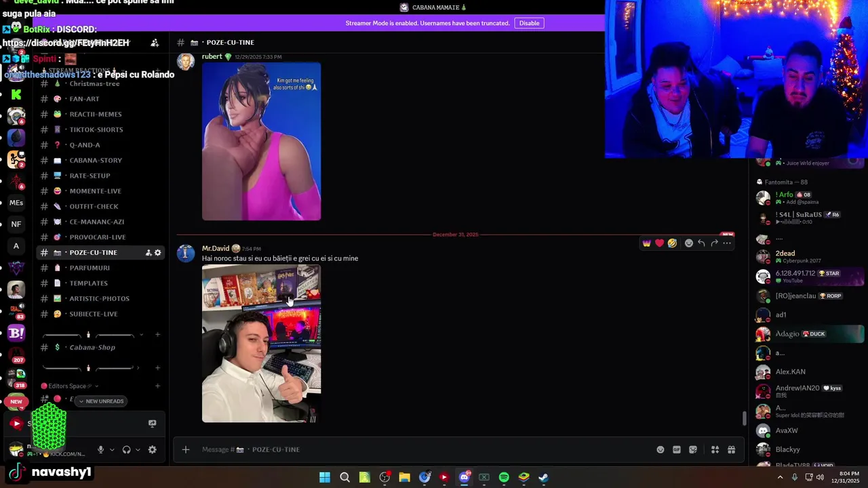Add attachment with plus button in message bar
The width and height of the screenshot is (868, 488).
click(x=186, y=449)
